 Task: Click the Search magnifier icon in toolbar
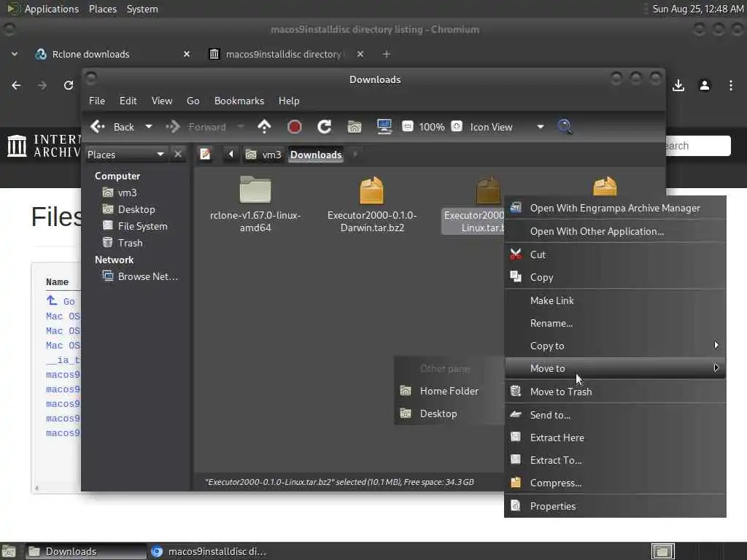[565, 127]
